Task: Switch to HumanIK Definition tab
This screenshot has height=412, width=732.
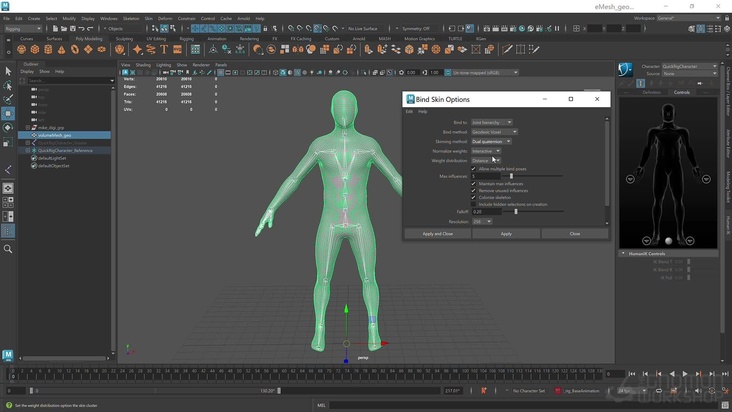Action: [x=651, y=92]
